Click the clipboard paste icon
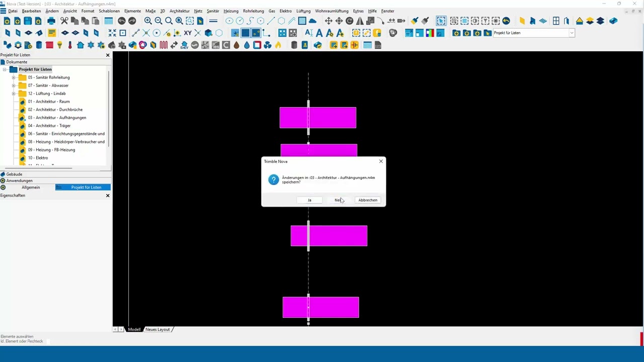The image size is (644, 362). [96, 21]
